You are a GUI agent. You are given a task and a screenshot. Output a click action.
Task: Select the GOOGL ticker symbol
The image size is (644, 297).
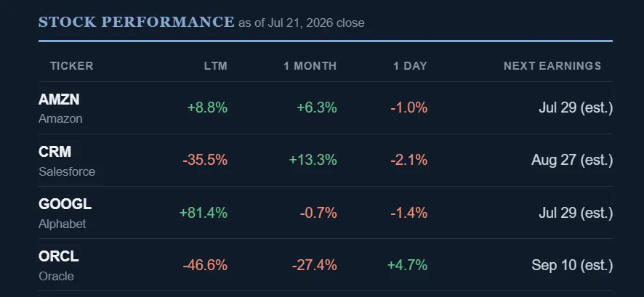coord(65,204)
